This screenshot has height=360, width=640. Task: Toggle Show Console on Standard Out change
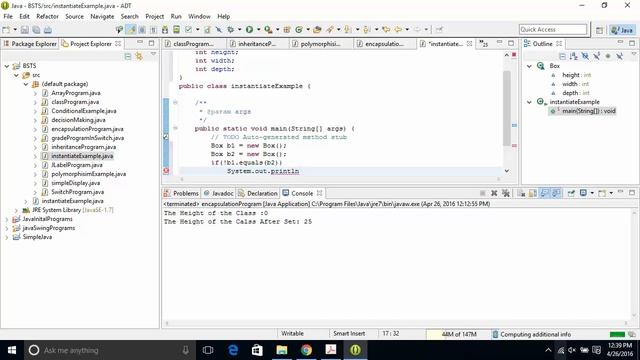pyautogui.click(x=544, y=193)
